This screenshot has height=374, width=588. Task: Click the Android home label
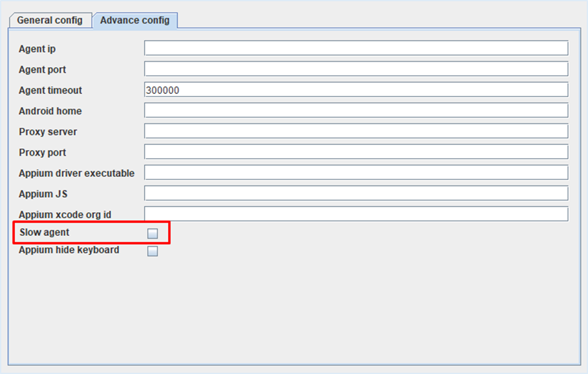pos(50,111)
